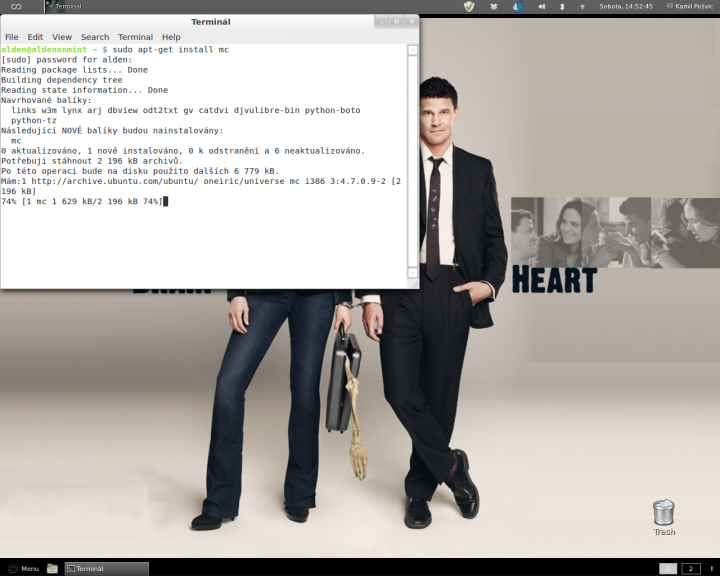Open the File menu in Terminal
The image size is (720, 576).
pyautogui.click(x=11, y=37)
